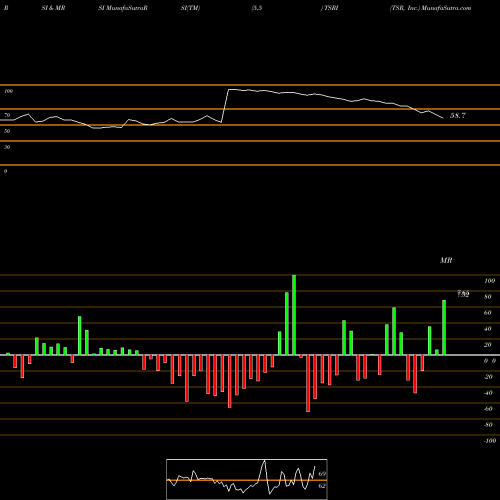Click the '(TSR, Inc.) MunafaSutra.com' header text
This screenshot has height=500, width=500.
(x=430, y=8)
